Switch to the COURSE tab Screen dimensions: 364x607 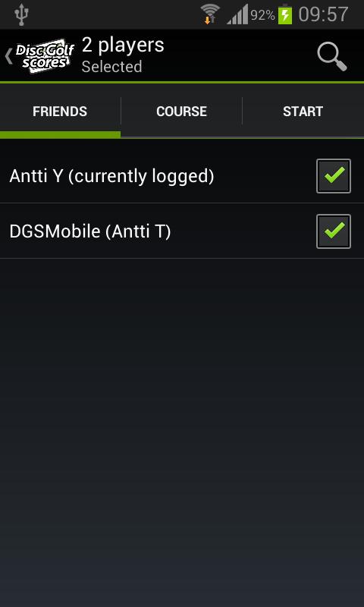click(181, 112)
